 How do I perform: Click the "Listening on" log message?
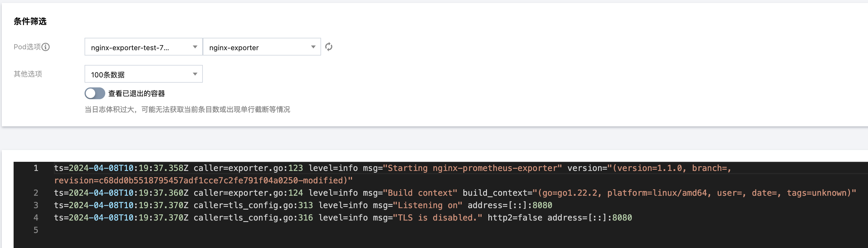pyautogui.click(x=427, y=205)
